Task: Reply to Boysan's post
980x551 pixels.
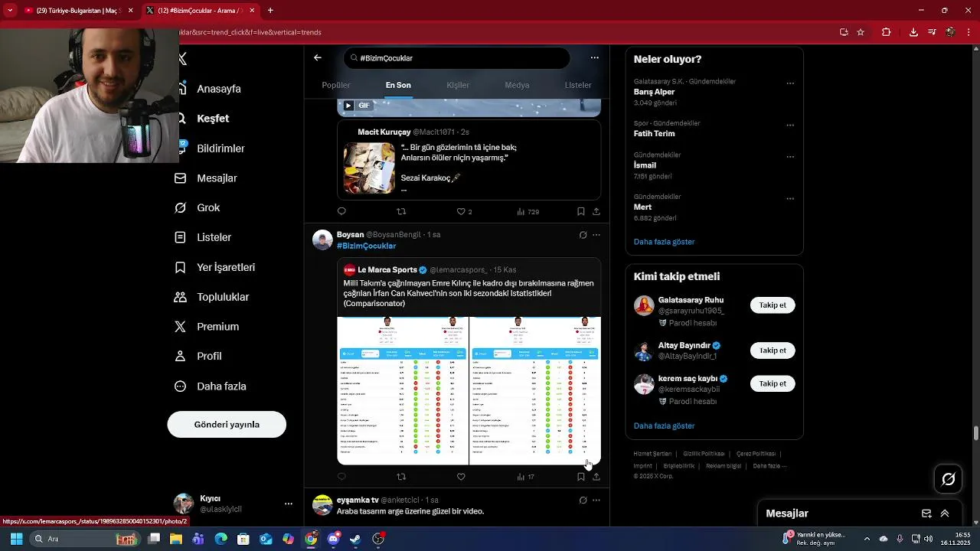Action: click(341, 477)
